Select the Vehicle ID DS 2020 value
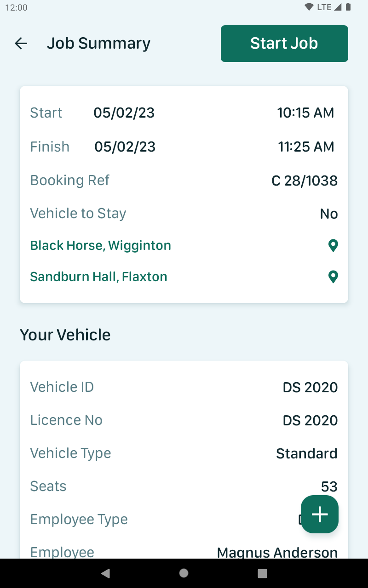 (x=310, y=387)
